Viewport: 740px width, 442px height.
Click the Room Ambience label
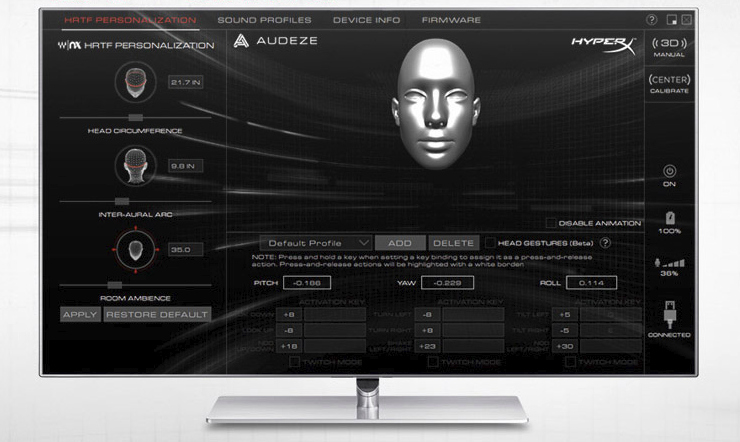pos(135,298)
